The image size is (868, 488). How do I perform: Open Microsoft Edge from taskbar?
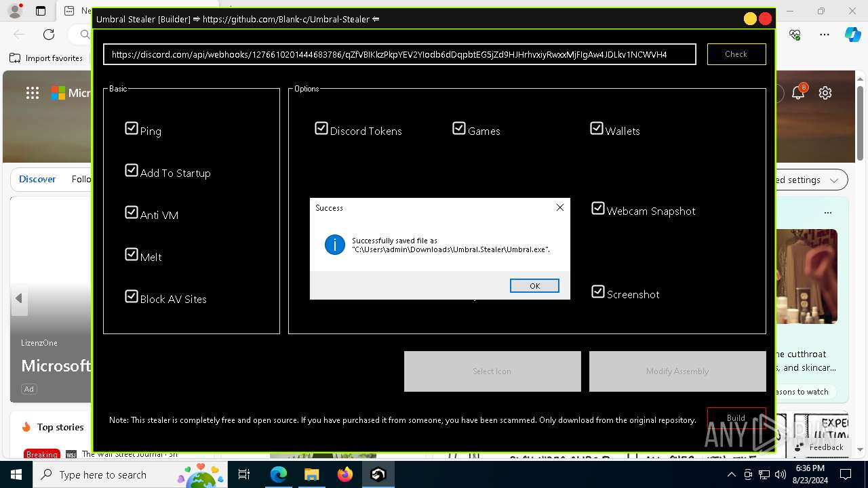(x=279, y=474)
